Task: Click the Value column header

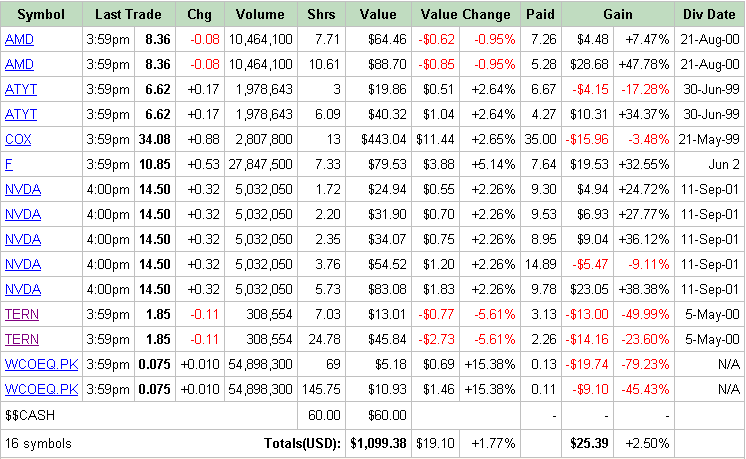Action: coord(378,14)
